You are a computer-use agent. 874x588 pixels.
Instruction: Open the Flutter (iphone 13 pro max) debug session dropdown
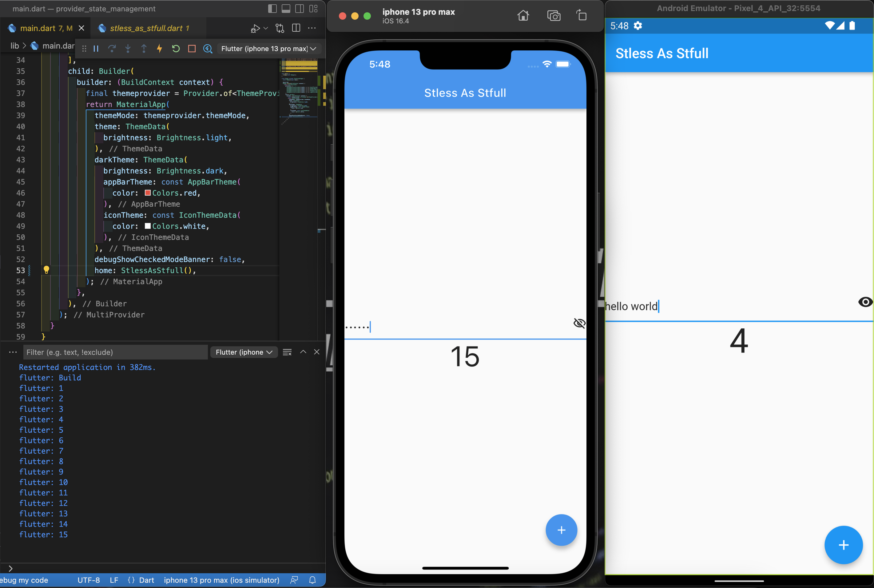(268, 48)
